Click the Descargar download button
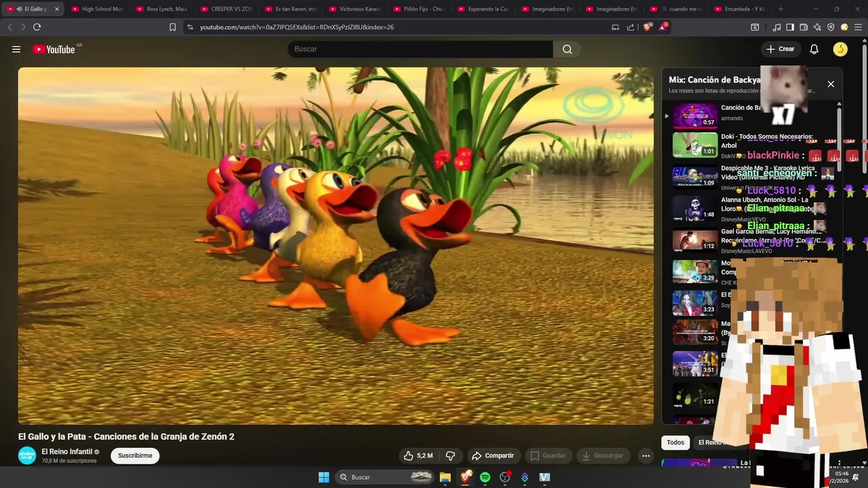Screen dimensions: 868x488 (x=603, y=455)
